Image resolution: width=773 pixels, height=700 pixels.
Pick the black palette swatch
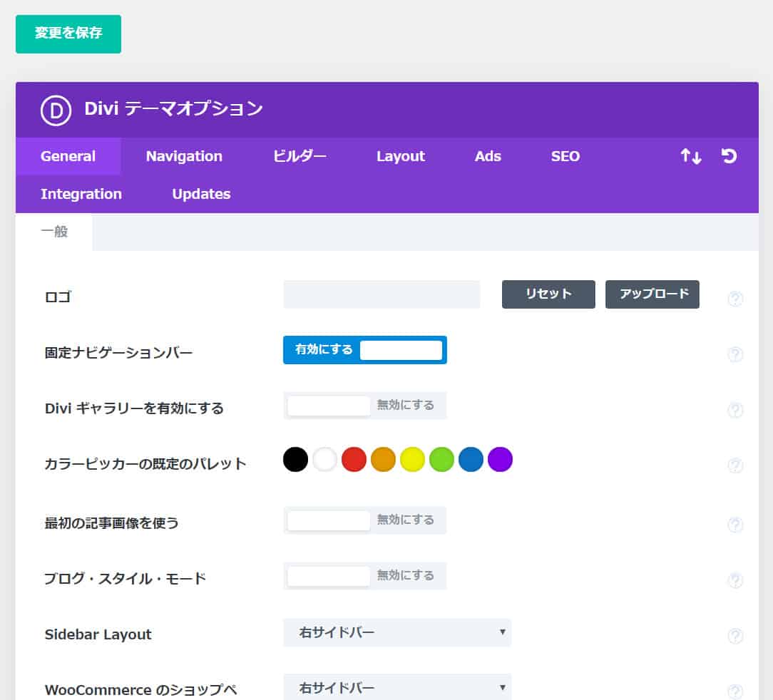pos(295,460)
